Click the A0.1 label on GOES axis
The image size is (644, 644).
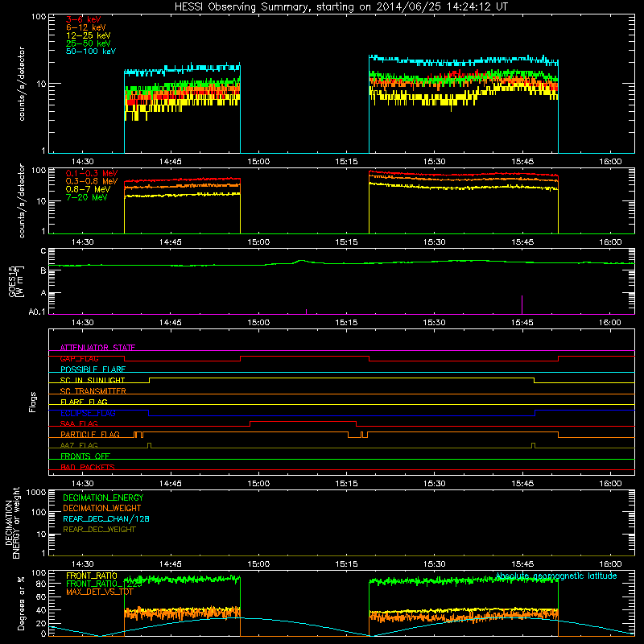click(37, 312)
